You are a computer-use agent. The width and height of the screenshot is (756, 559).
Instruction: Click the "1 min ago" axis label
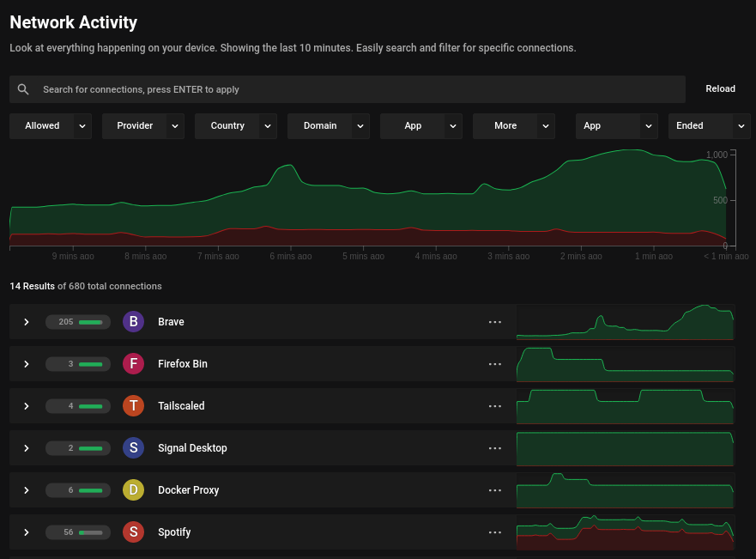(x=654, y=256)
